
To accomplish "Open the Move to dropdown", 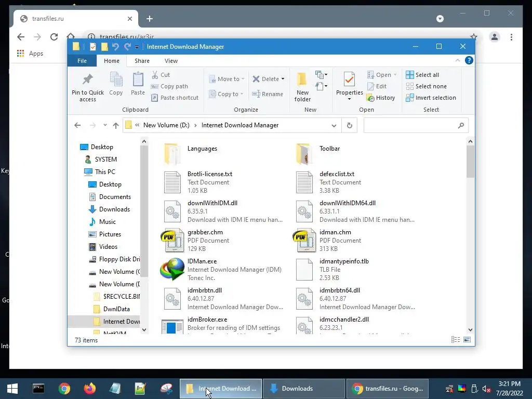I will tap(227, 79).
